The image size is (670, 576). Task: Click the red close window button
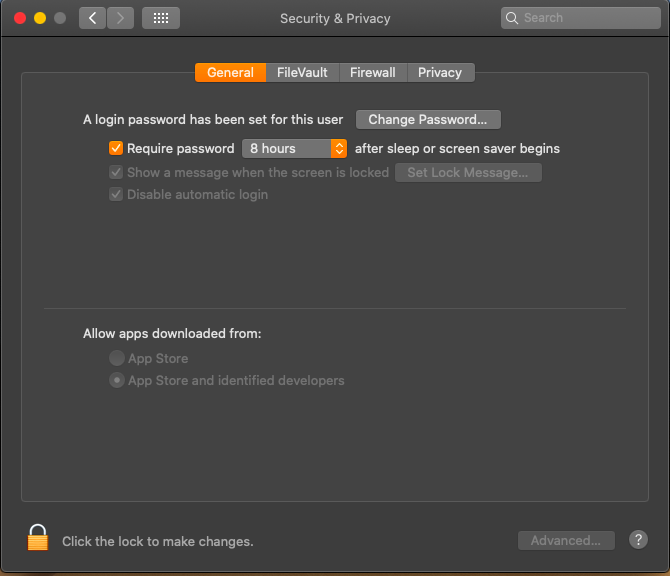pos(20,18)
